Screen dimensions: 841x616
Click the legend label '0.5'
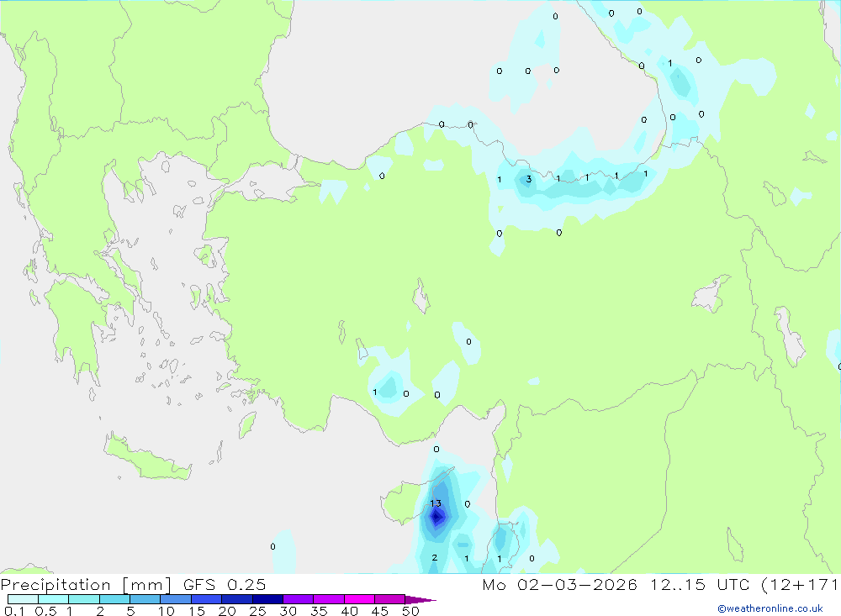pyautogui.click(x=45, y=611)
